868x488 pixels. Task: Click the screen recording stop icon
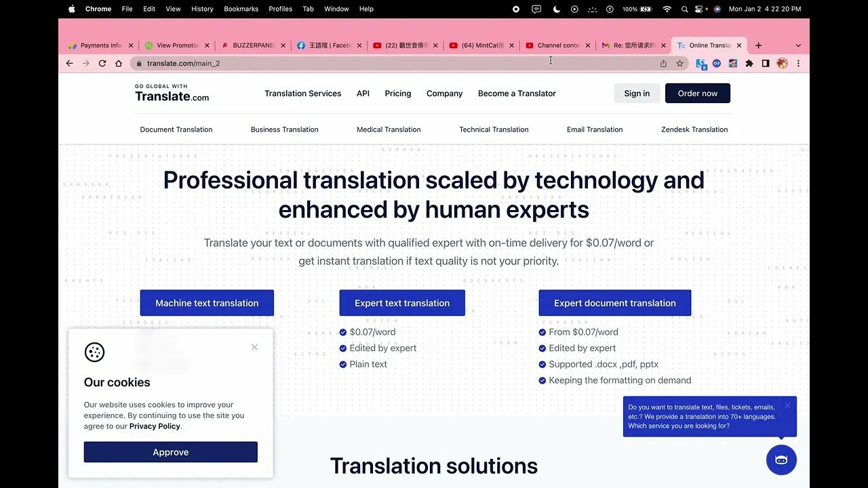point(516,9)
